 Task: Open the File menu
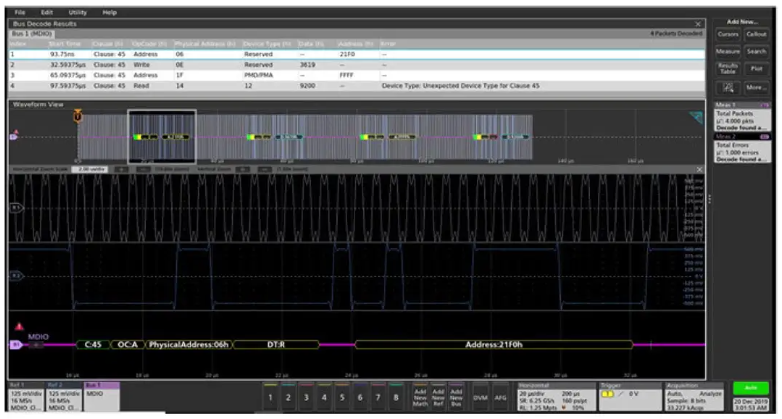19,12
